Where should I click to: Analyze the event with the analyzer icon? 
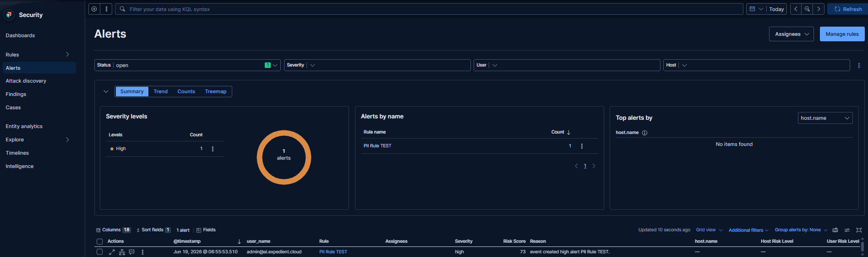tap(122, 252)
